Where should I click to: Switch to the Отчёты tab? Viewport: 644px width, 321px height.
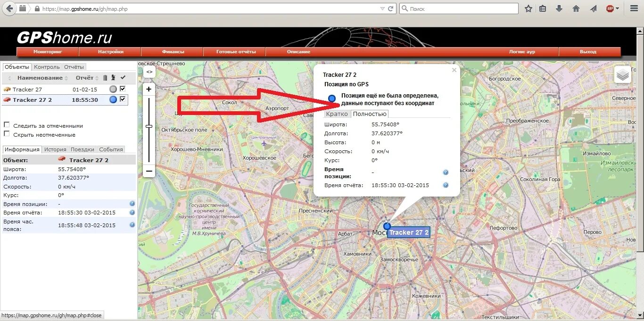click(74, 67)
